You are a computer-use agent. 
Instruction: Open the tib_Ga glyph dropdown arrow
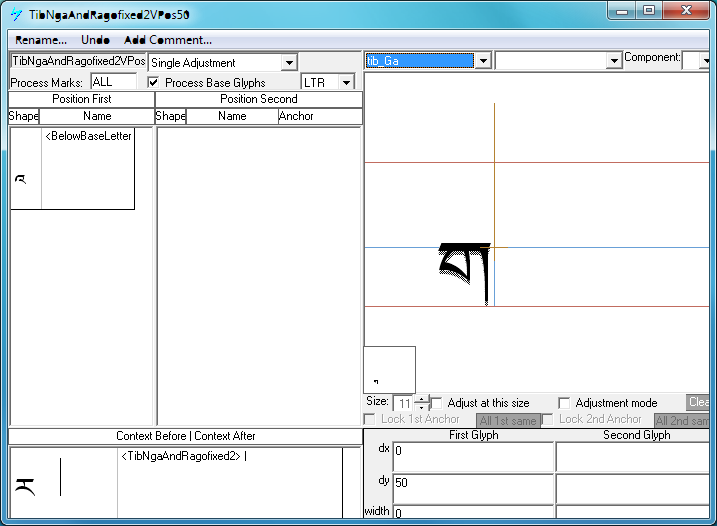click(x=483, y=61)
